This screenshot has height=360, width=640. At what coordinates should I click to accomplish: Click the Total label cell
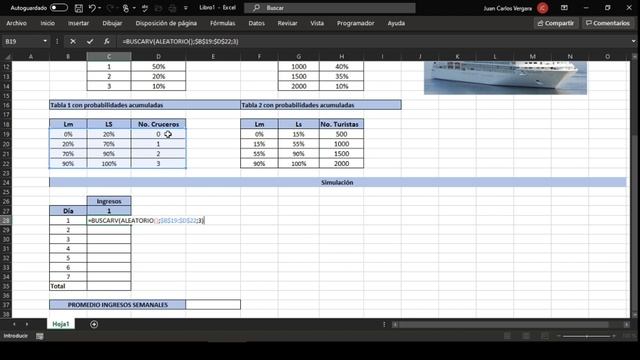tap(68, 286)
